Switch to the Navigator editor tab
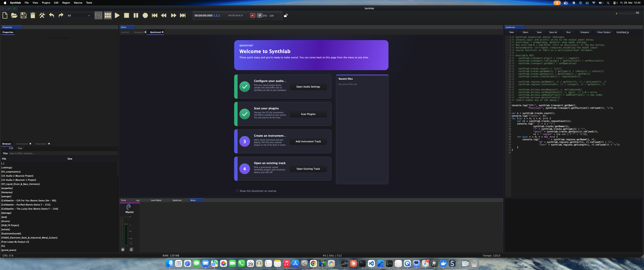The height and width of the screenshot is (270, 644). click(x=139, y=32)
